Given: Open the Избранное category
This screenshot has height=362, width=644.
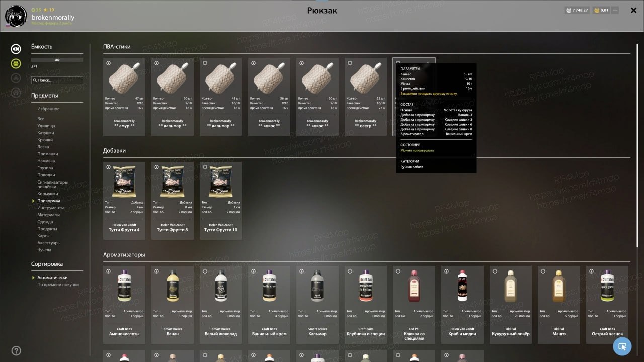Looking at the screenshot, I should point(48,109).
